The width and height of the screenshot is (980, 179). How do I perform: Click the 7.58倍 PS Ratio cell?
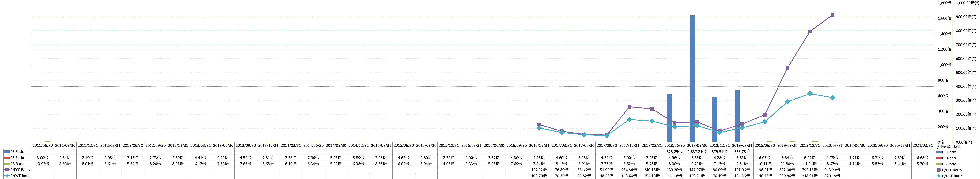(291, 158)
